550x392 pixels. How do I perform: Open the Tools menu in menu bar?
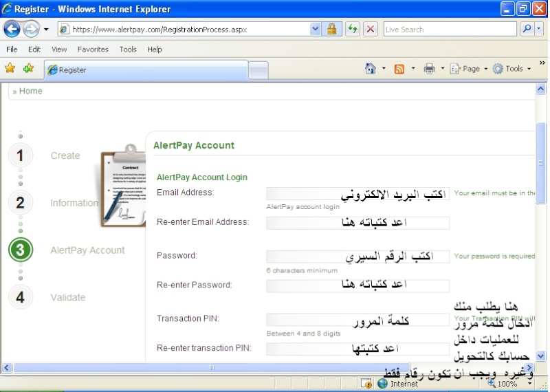pos(128,50)
